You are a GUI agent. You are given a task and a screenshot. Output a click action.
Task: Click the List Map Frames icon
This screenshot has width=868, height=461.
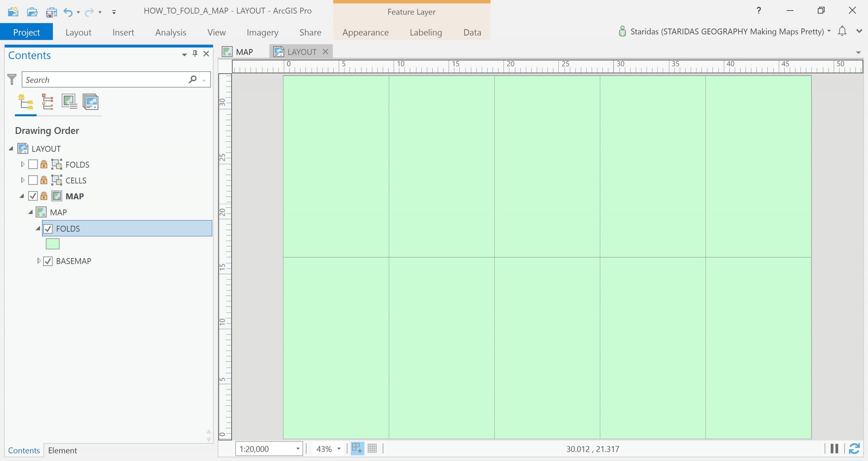tap(69, 102)
